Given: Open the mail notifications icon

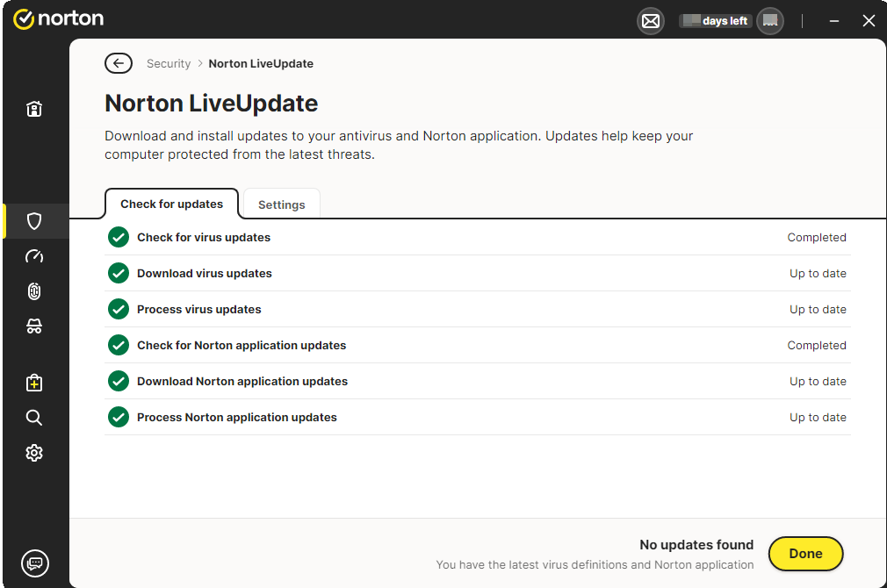Looking at the screenshot, I should click(x=651, y=21).
